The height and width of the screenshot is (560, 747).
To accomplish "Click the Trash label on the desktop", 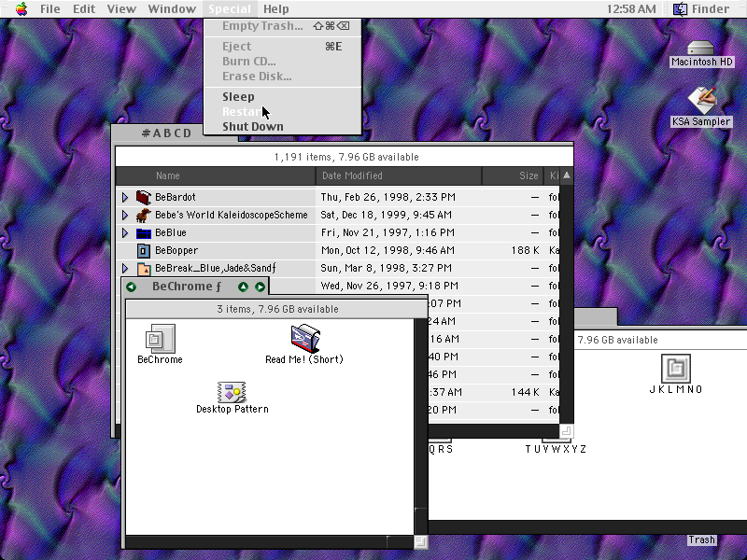I will coord(701,540).
